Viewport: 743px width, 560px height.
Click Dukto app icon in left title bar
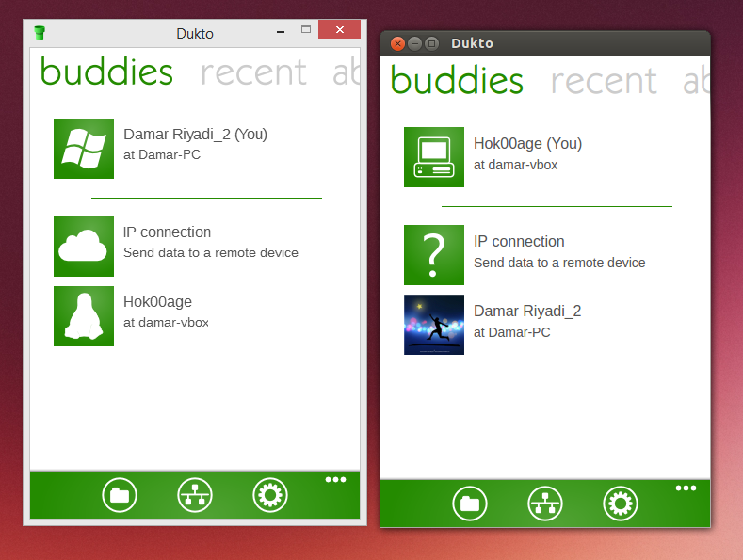[40, 33]
